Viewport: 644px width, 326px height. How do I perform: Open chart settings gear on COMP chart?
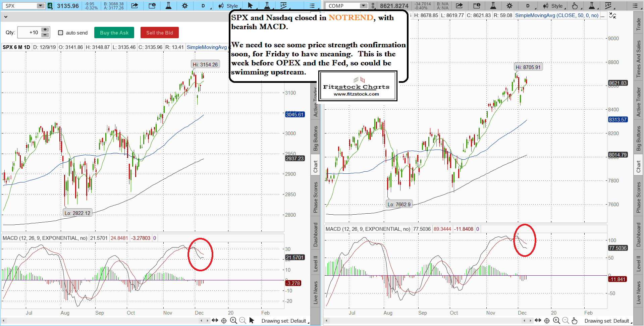point(509,6)
